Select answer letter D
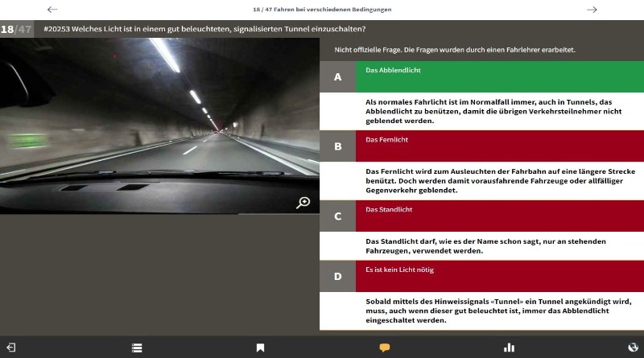644x358 pixels. (337, 276)
